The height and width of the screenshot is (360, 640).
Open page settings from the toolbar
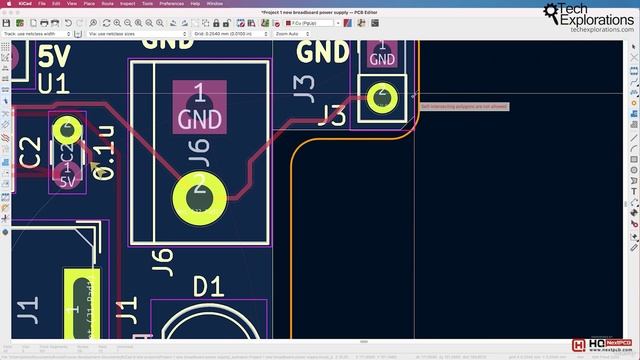(33, 23)
